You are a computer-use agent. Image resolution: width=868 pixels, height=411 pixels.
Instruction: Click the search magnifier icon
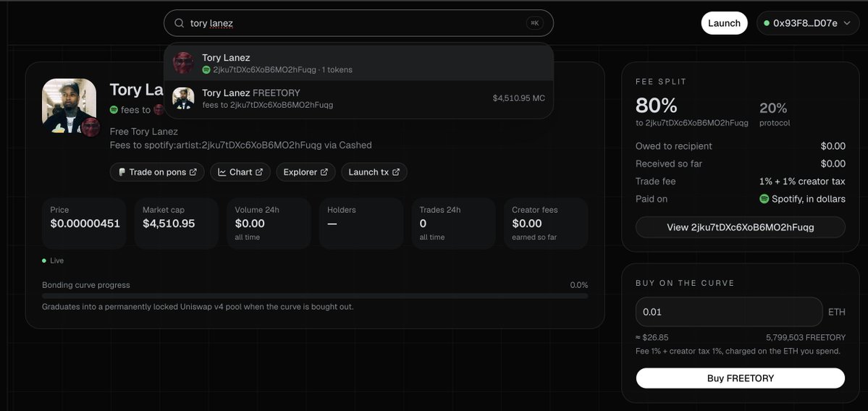click(179, 23)
